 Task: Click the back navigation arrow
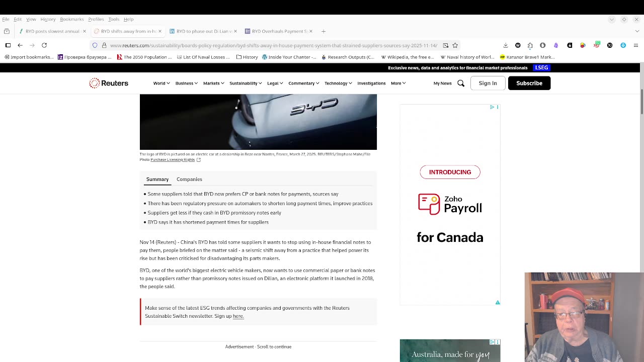[x=20, y=45]
